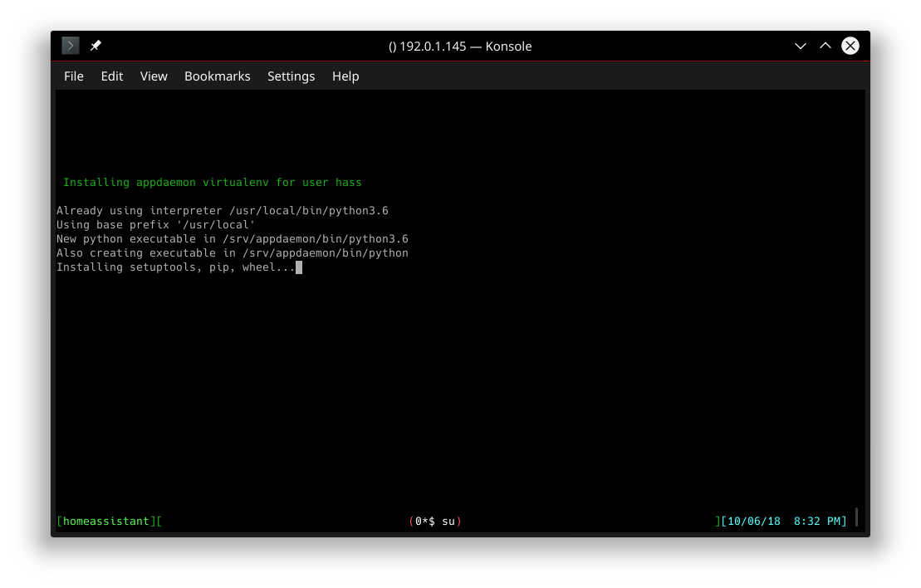Click the 10/06/18 date in status line
921x588 pixels.
(x=754, y=521)
